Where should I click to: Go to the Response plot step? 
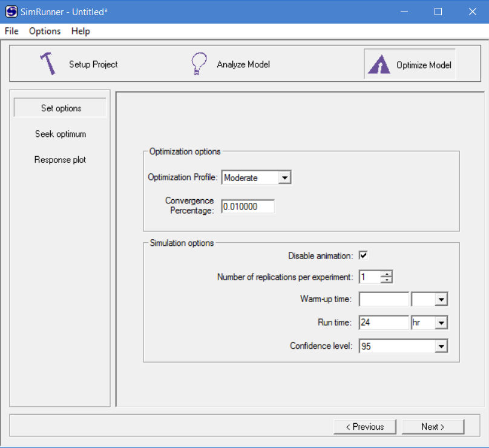pos(60,160)
